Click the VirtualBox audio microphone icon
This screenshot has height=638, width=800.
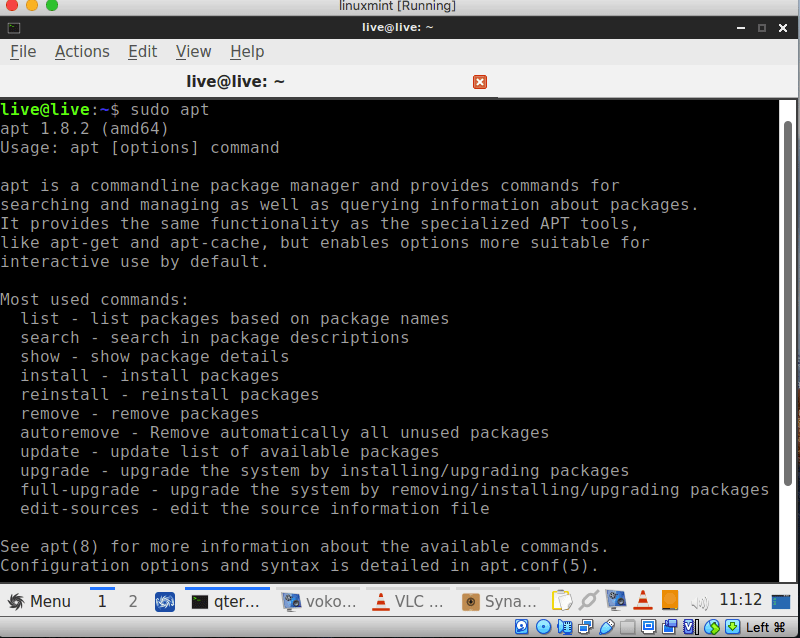[565, 626]
